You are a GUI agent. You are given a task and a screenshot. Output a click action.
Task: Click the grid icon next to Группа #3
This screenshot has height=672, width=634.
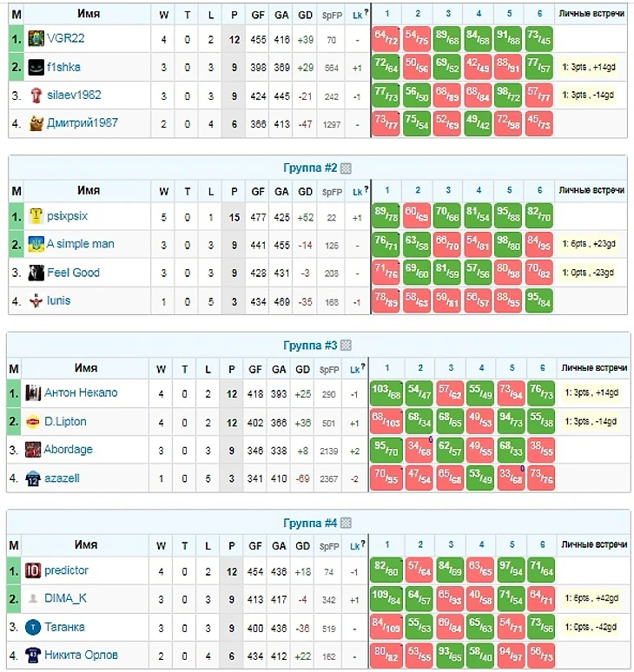pyautogui.click(x=346, y=346)
